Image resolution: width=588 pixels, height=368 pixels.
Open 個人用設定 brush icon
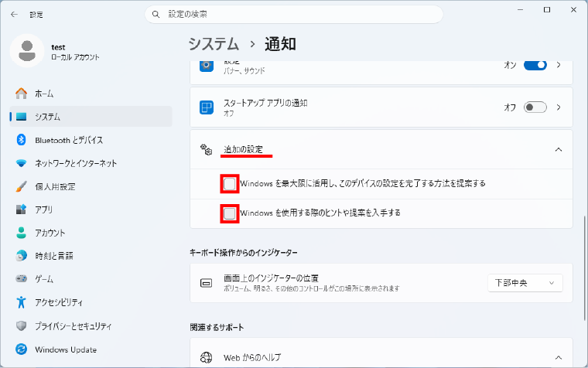(22, 186)
